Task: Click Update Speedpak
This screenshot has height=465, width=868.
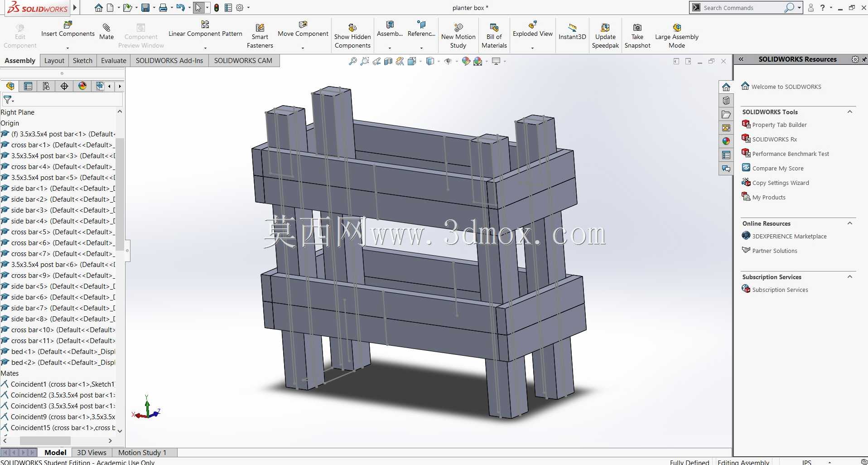Action: click(x=605, y=35)
